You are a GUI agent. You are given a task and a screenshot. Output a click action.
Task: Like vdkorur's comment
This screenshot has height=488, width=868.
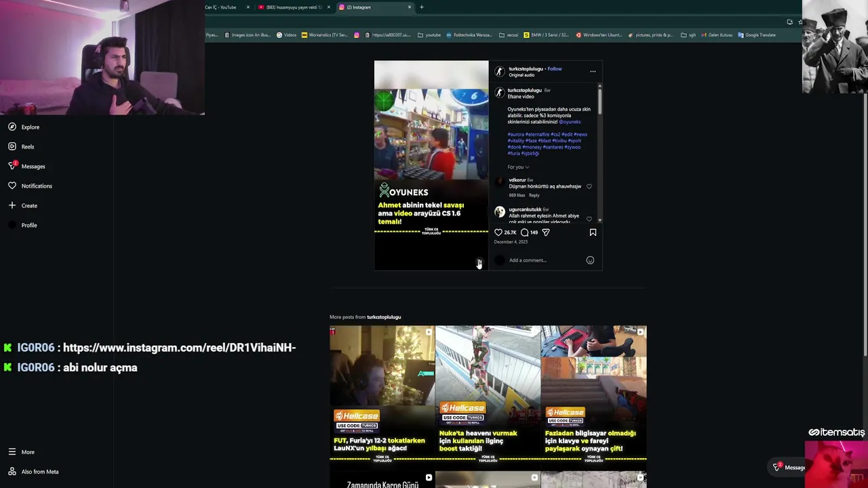589,186
